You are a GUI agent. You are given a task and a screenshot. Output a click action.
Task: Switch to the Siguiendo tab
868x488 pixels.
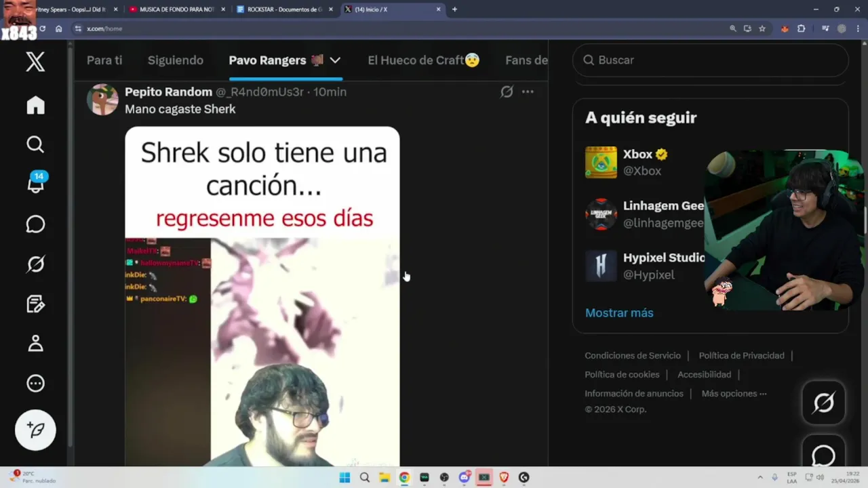click(x=176, y=60)
